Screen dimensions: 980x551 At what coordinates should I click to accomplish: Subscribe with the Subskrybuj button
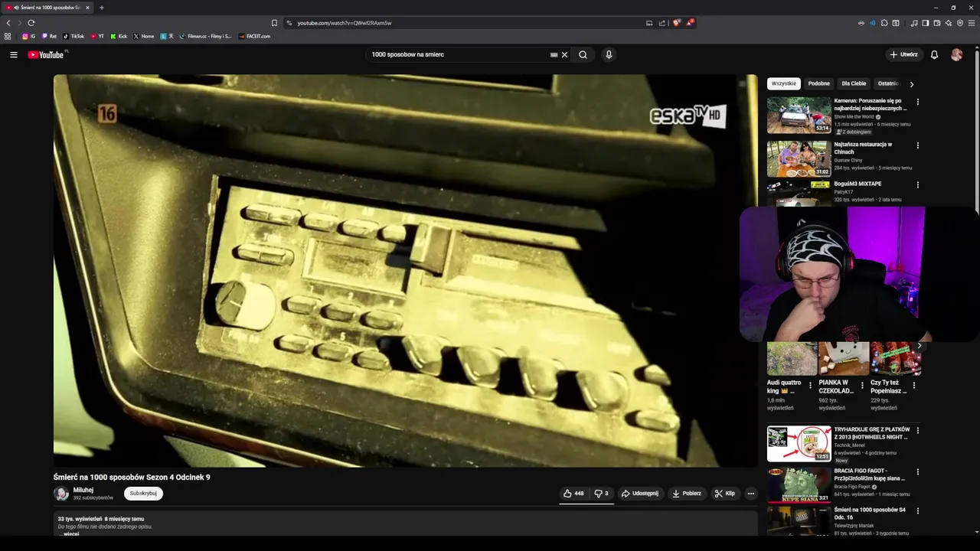click(x=143, y=494)
